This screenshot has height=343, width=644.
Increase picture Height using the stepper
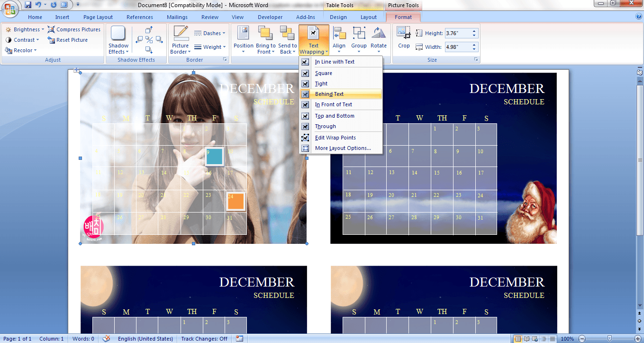473,31
